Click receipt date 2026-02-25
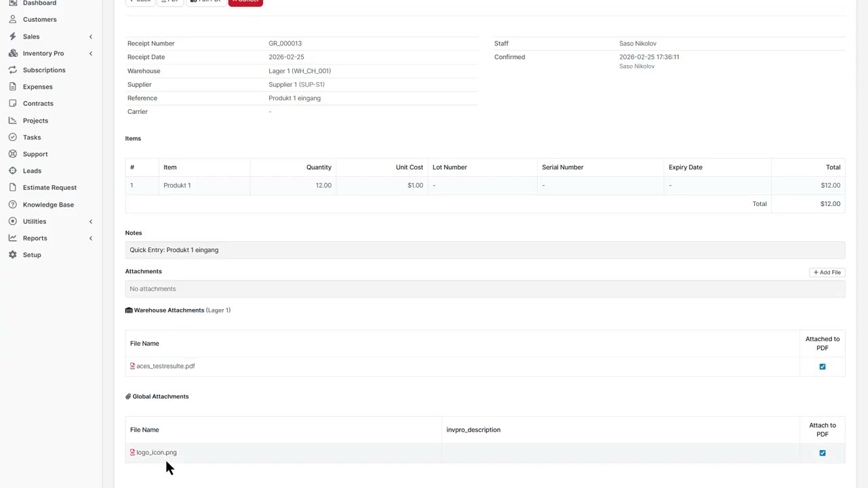The height and width of the screenshot is (488, 868). pos(286,57)
